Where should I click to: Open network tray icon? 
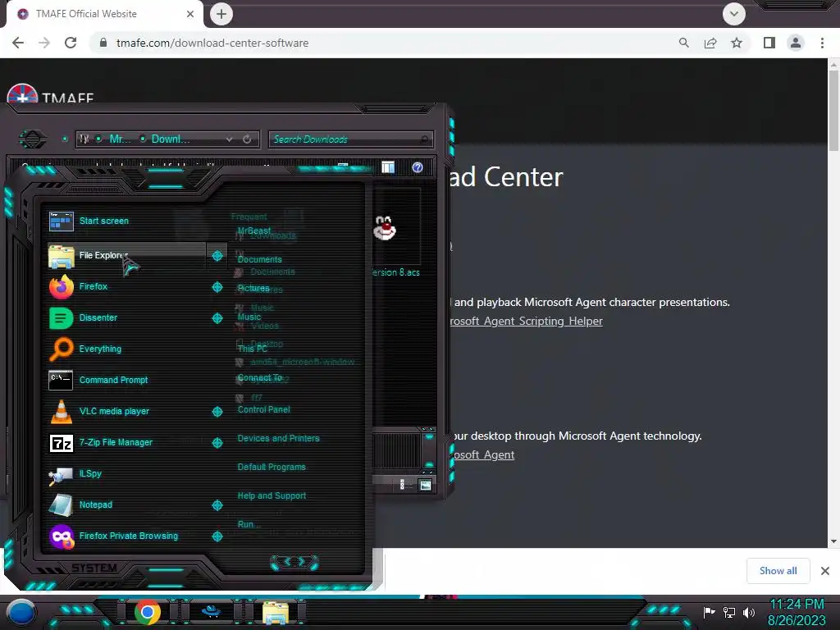coord(729,612)
